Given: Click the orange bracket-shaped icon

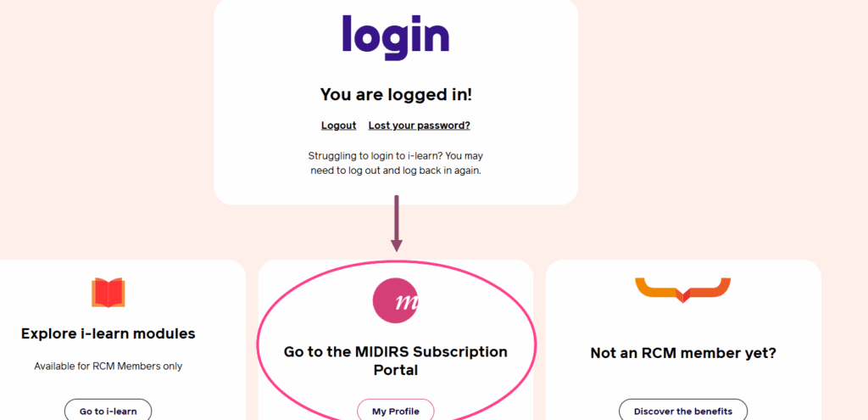Looking at the screenshot, I should (682, 290).
